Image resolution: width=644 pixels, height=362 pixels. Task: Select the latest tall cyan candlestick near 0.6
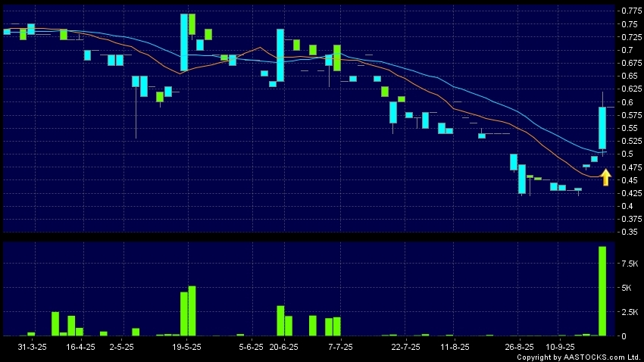(602, 128)
